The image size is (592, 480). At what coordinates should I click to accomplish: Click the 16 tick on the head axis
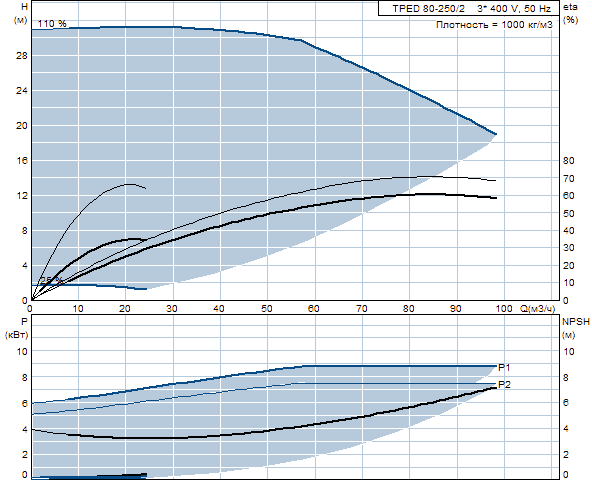pos(22,161)
